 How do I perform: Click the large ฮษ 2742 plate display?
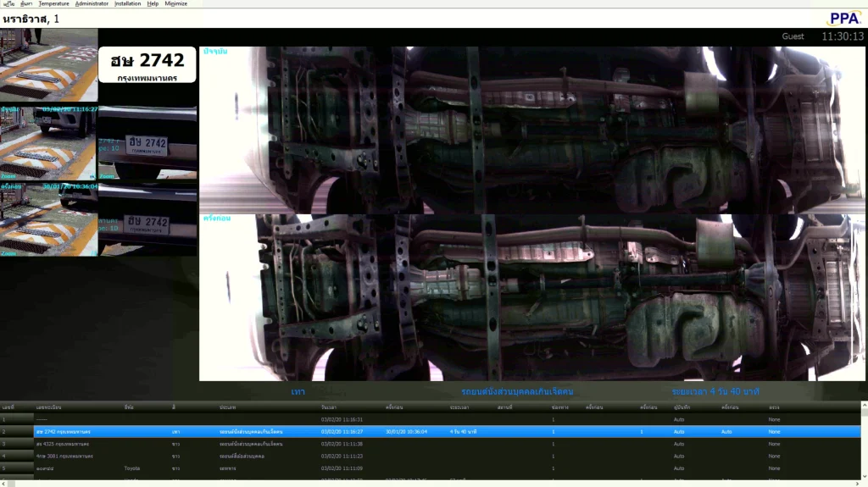147,65
